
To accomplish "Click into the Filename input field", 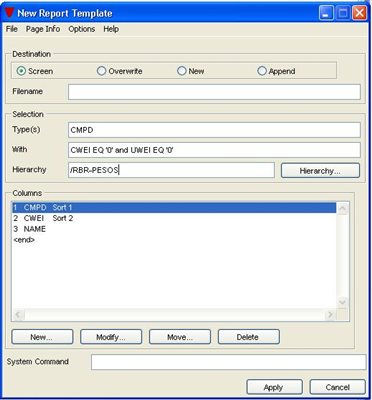I will click(x=214, y=92).
